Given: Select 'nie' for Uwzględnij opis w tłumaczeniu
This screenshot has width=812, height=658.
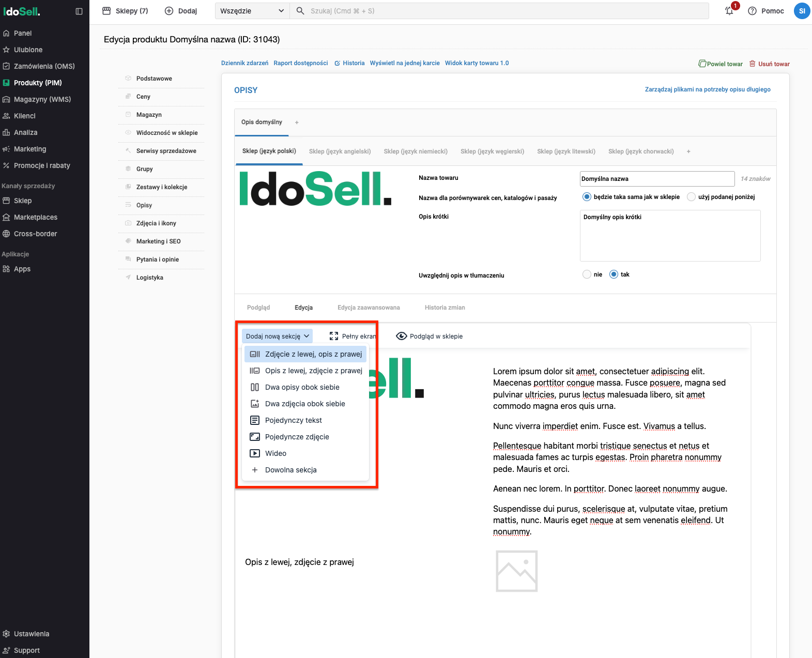Looking at the screenshot, I should [587, 274].
